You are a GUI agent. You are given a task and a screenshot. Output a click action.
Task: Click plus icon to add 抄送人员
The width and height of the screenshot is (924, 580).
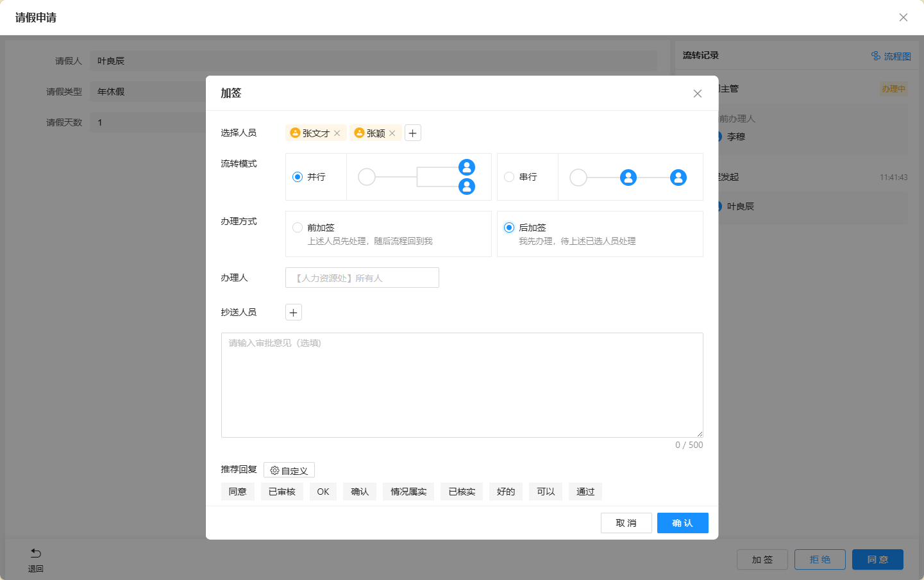294,313
